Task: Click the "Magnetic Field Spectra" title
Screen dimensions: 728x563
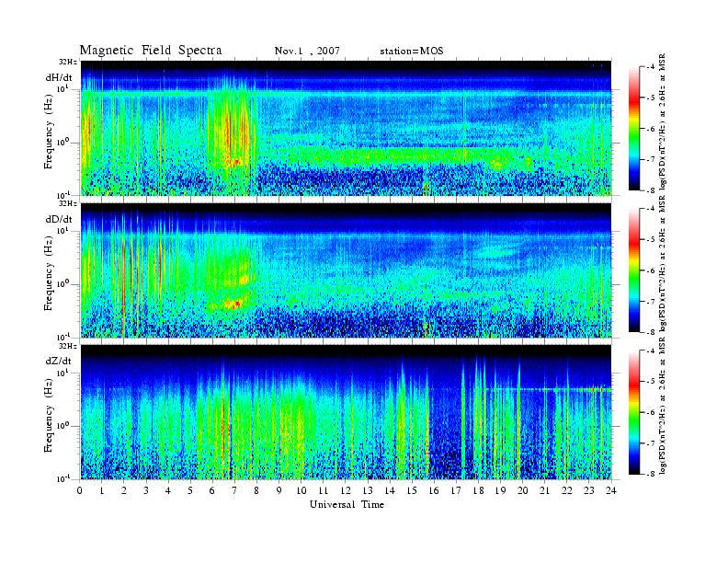Action: [151, 51]
